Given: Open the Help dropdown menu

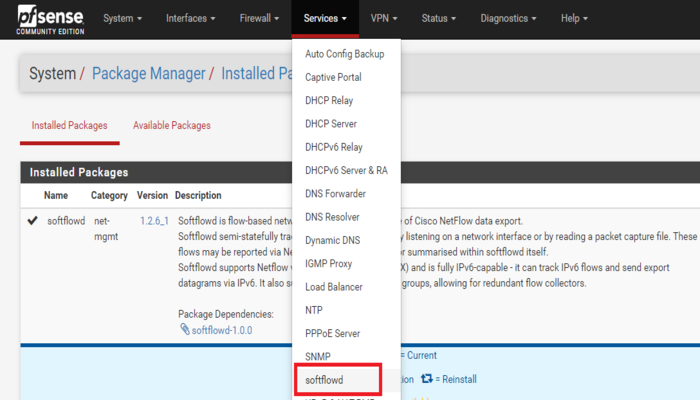Looking at the screenshot, I should (575, 18).
